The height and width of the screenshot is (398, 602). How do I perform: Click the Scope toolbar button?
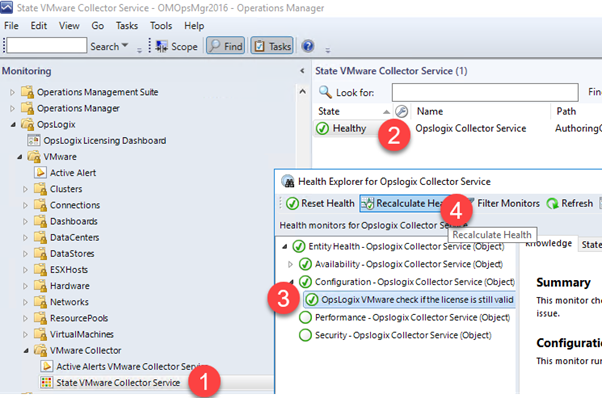click(x=176, y=46)
